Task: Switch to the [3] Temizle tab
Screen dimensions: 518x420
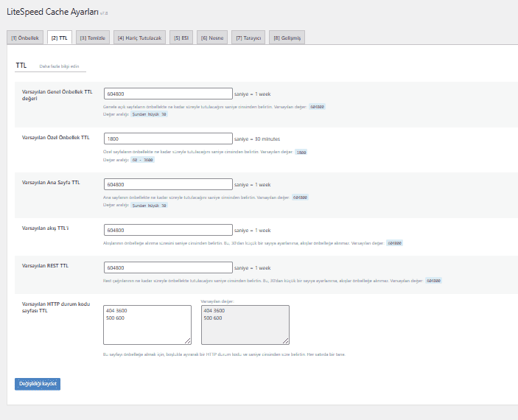Action: coord(93,38)
